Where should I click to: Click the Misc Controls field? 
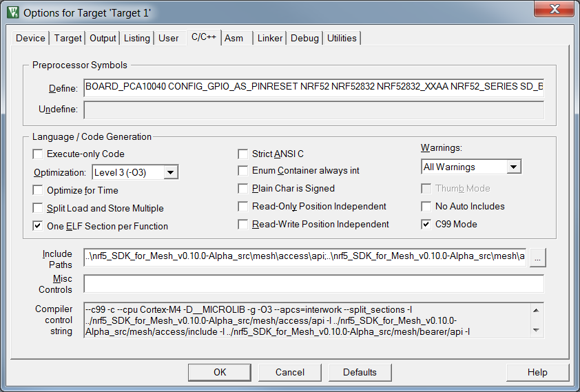coord(313,284)
